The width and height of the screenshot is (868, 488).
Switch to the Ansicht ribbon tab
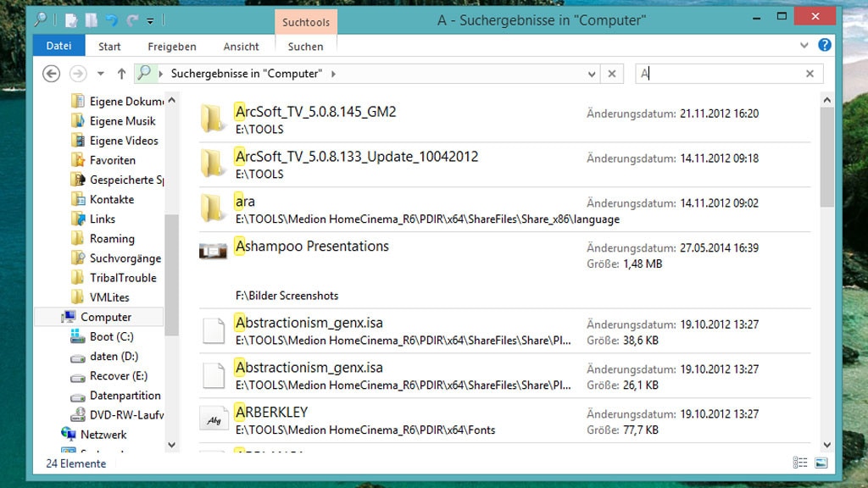pyautogui.click(x=241, y=47)
